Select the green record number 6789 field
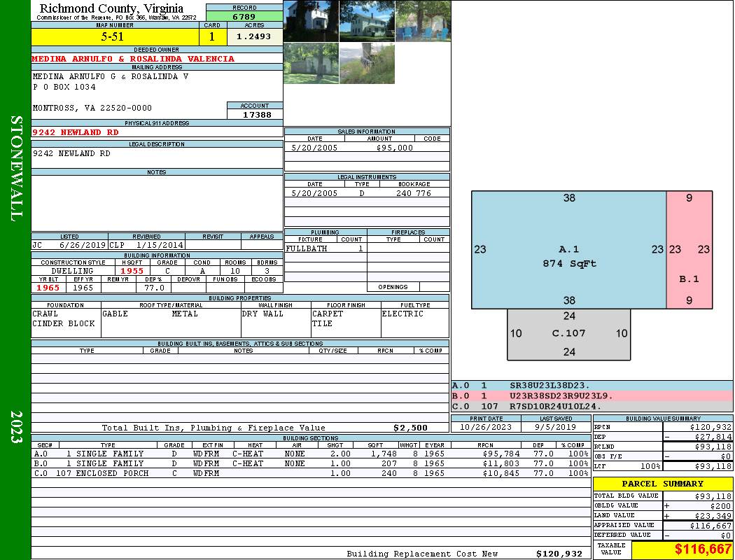 pyautogui.click(x=244, y=16)
